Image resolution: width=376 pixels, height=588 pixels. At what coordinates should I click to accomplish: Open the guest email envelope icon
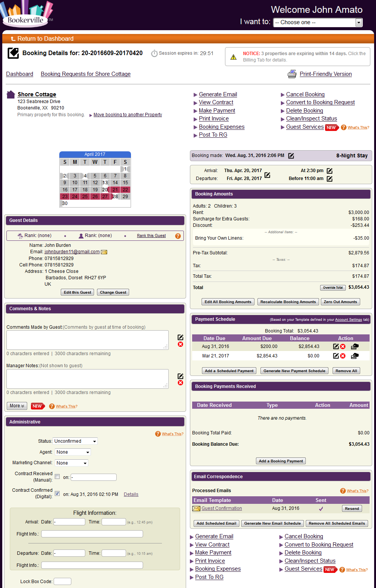[x=104, y=252]
